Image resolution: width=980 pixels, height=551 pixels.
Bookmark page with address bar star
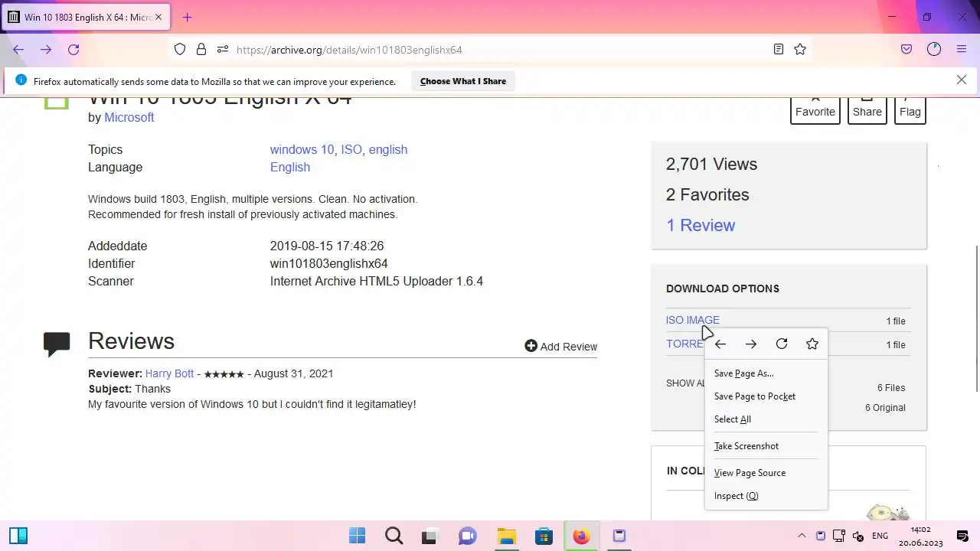[x=800, y=50]
